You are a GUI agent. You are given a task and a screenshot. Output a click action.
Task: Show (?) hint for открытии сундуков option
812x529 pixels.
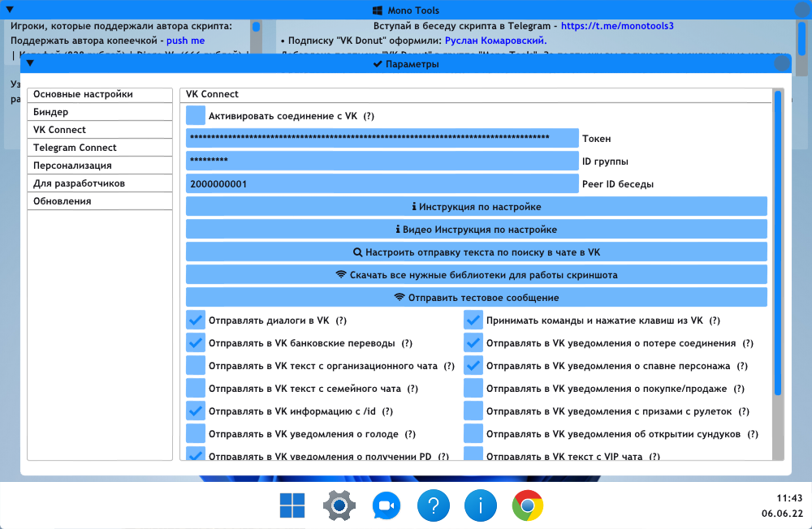point(753,434)
